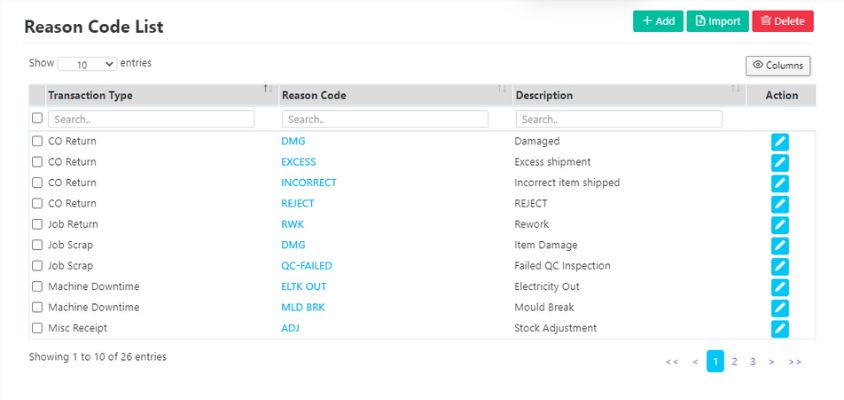Open the REJECT reason code link

pos(297,203)
